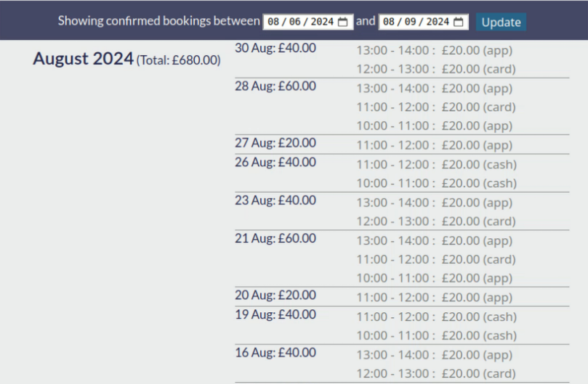The width and height of the screenshot is (588, 384).
Task: Select the 28 Aug 10:00 - 11:00 app booking
Action: tap(434, 126)
